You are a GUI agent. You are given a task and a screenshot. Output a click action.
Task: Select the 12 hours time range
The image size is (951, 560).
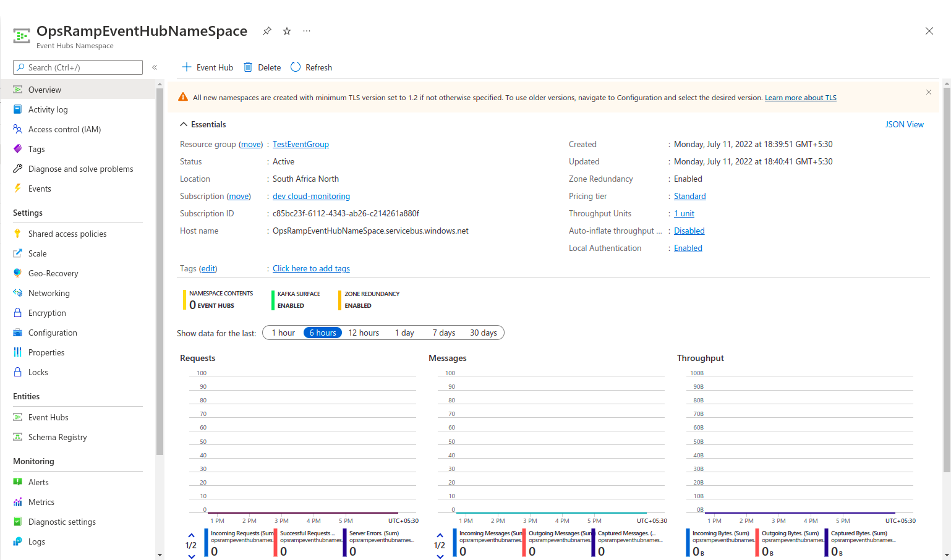click(x=364, y=333)
